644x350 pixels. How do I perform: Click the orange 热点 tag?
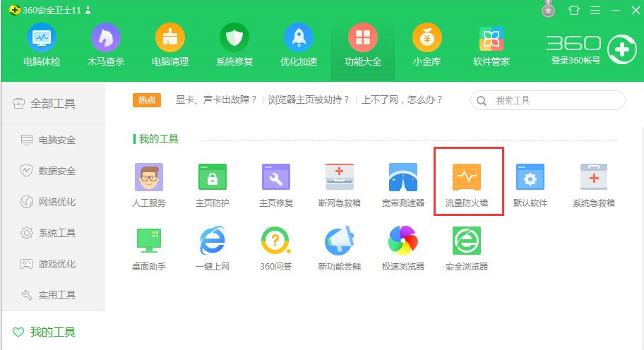point(147,100)
